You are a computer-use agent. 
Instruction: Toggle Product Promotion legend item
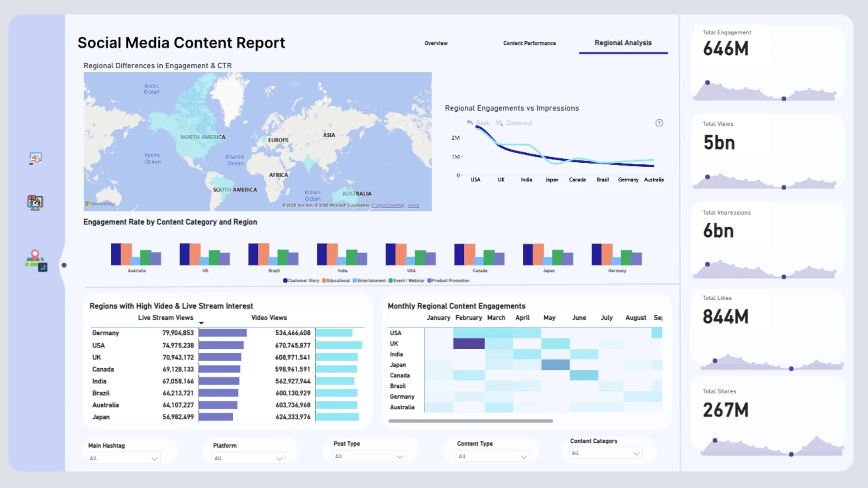pyautogui.click(x=448, y=281)
